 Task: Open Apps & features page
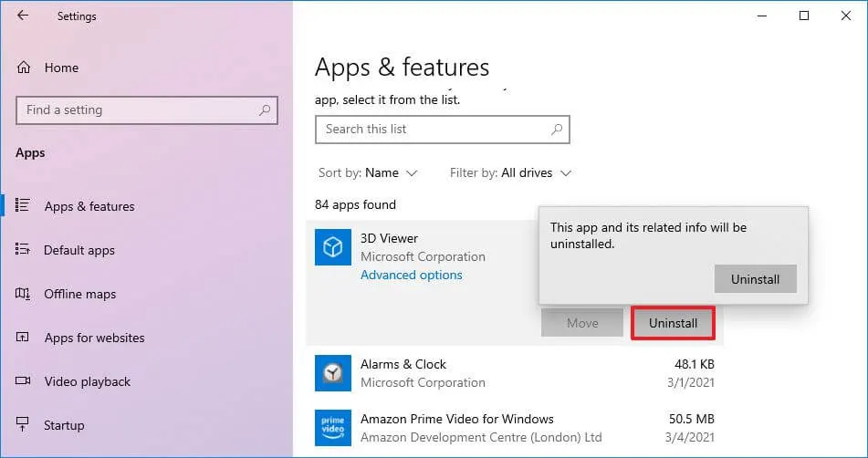click(89, 206)
